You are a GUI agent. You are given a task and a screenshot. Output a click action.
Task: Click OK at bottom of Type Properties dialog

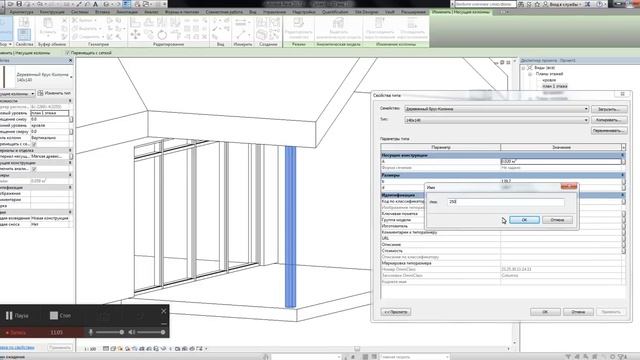545,312
